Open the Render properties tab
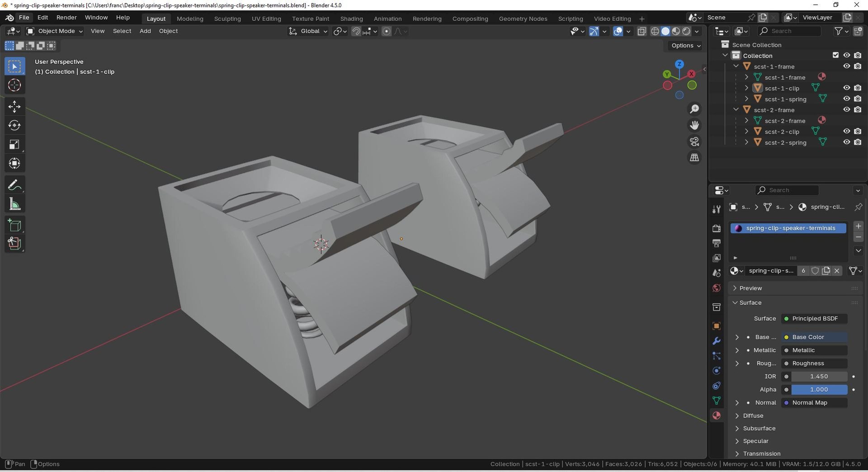 716,228
